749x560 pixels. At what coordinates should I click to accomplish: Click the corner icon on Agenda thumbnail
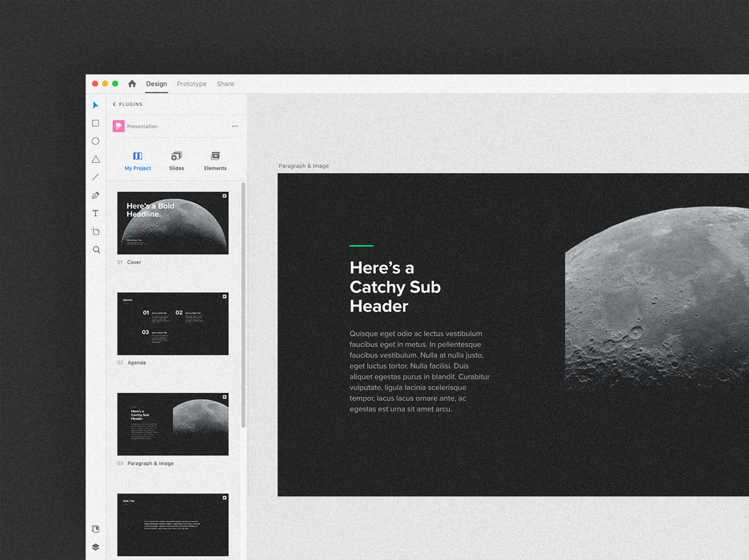[224, 296]
